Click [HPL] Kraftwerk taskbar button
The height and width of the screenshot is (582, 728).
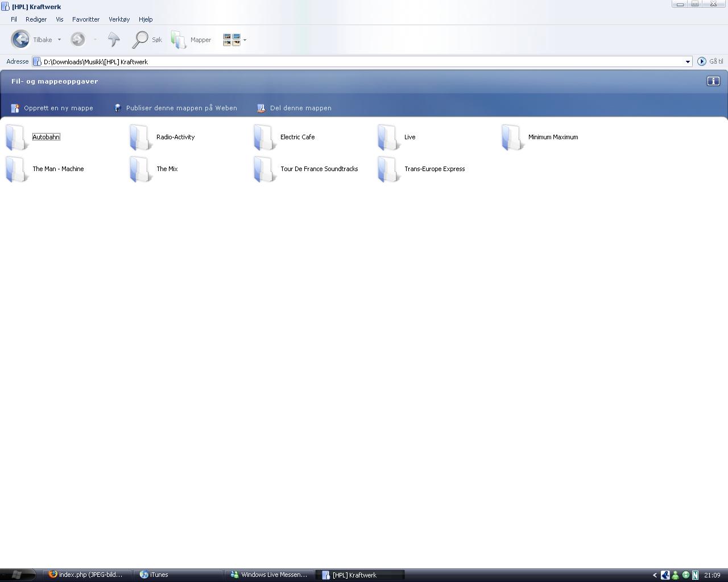click(x=360, y=575)
